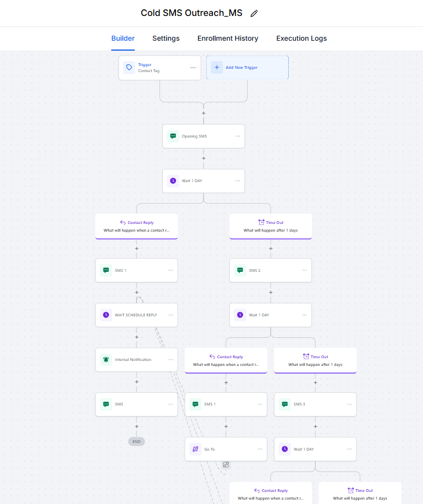Switch to the Settings tab
The height and width of the screenshot is (504, 423).
pos(166,39)
